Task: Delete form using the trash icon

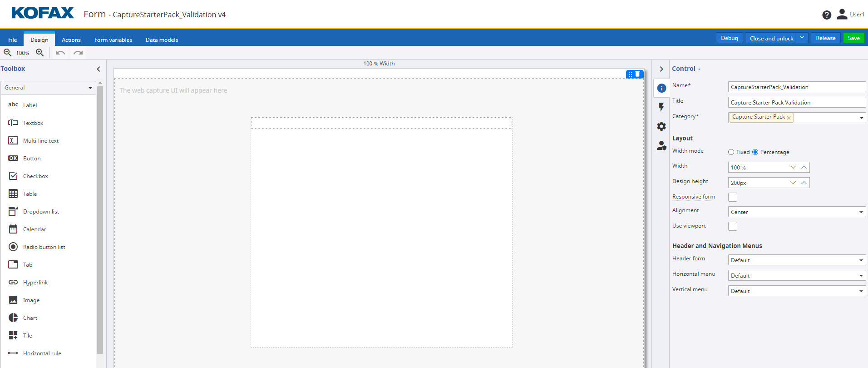Action: (638, 74)
